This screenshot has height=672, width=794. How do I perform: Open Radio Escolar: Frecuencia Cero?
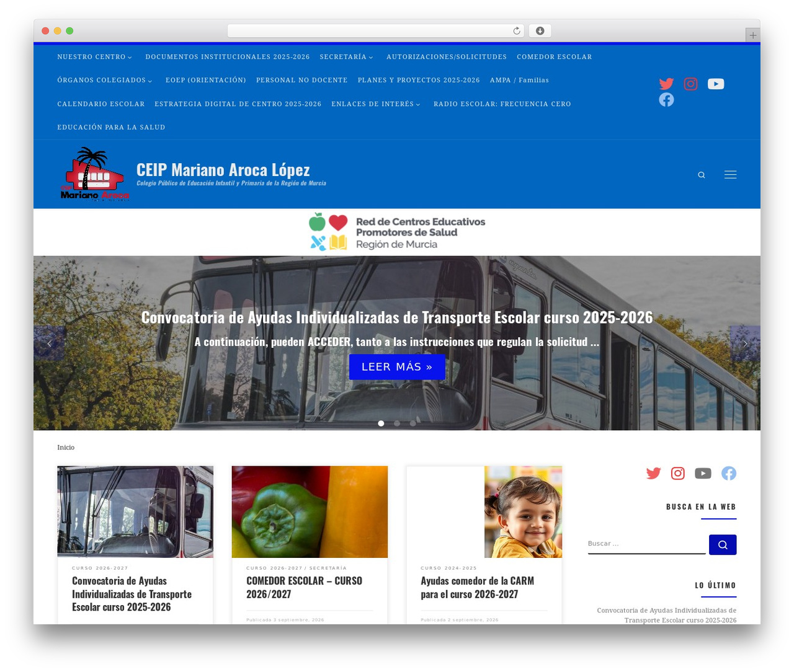pos(502,104)
